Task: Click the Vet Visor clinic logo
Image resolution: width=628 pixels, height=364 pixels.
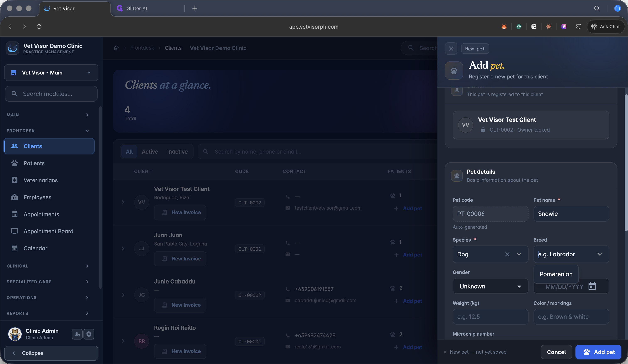Action: click(x=12, y=48)
